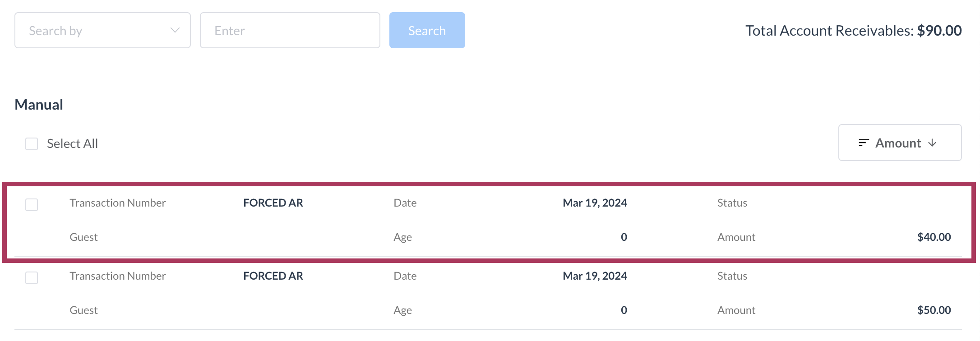Click the chevron icon in Search by field
Viewport: 980px width, 341px height.
click(x=175, y=30)
